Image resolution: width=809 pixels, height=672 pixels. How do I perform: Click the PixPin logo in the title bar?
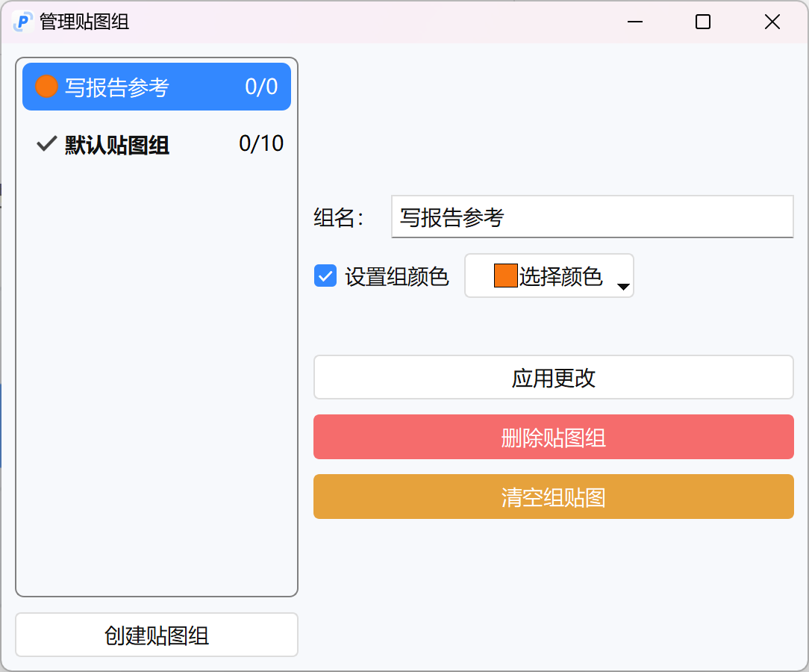tap(22, 22)
